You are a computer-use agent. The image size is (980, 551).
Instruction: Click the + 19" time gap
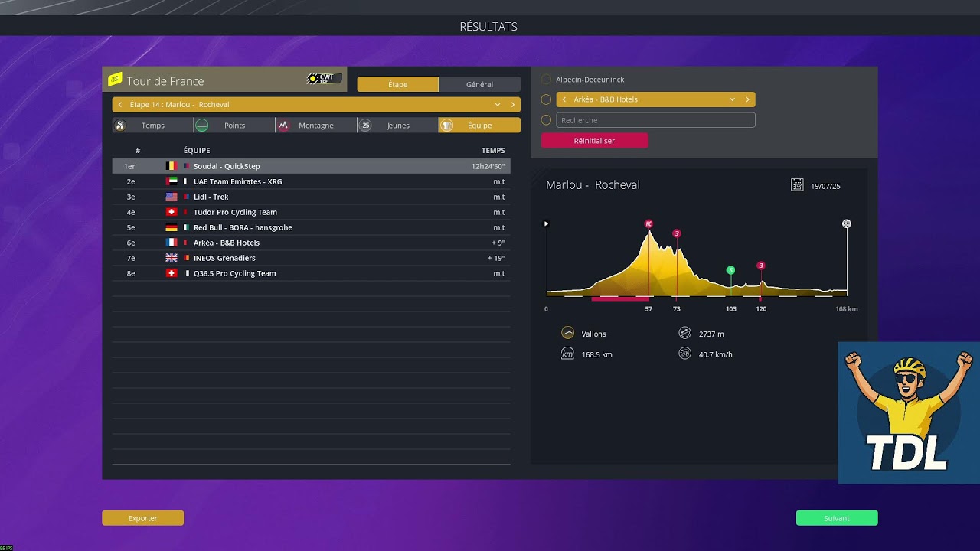(x=496, y=258)
